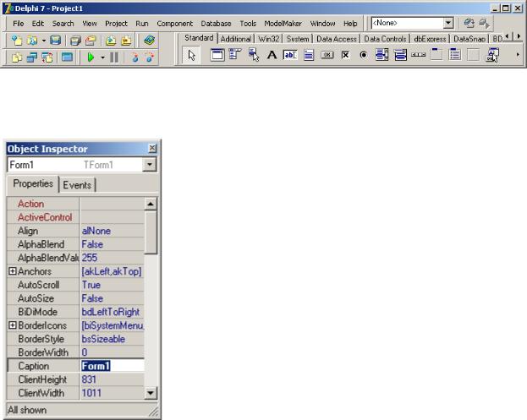Open the dropdown arrow beside Run button
The width and height of the screenshot is (527, 420).
pos(102,57)
